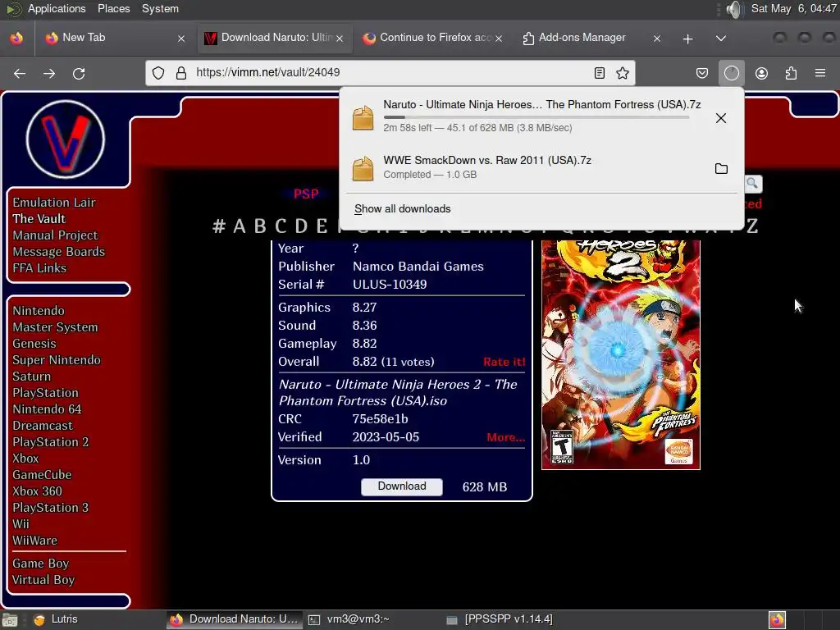Switch to PPSSPP v1.14.4 taskbar window
This screenshot has width=840, height=630.
(500, 619)
